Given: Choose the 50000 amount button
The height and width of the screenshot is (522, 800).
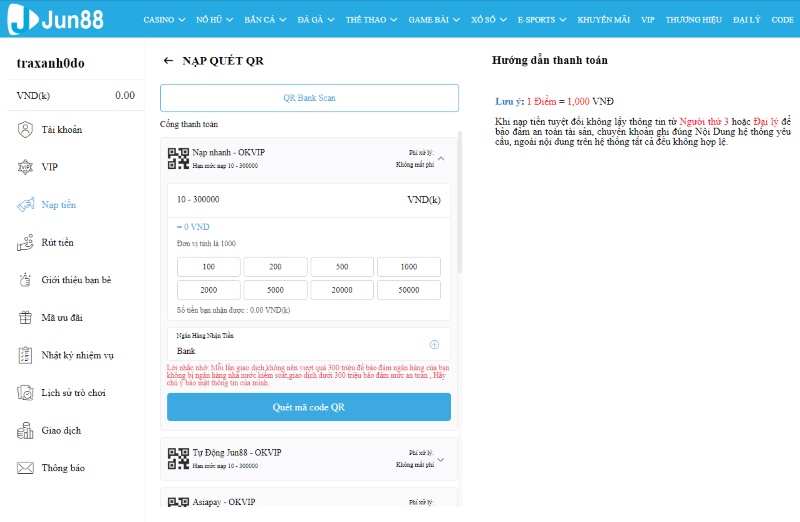Looking at the screenshot, I should point(409,290).
